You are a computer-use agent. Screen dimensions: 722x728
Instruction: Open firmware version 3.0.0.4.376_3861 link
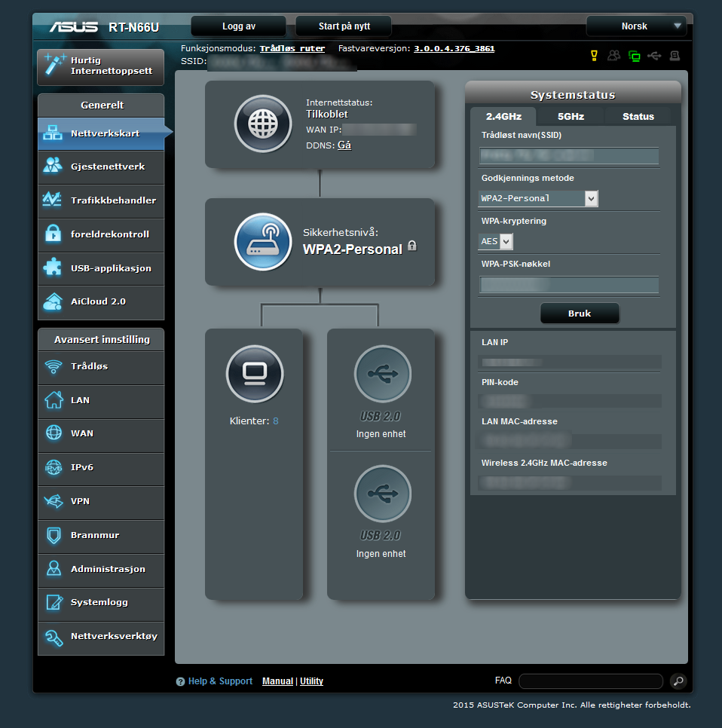454,48
